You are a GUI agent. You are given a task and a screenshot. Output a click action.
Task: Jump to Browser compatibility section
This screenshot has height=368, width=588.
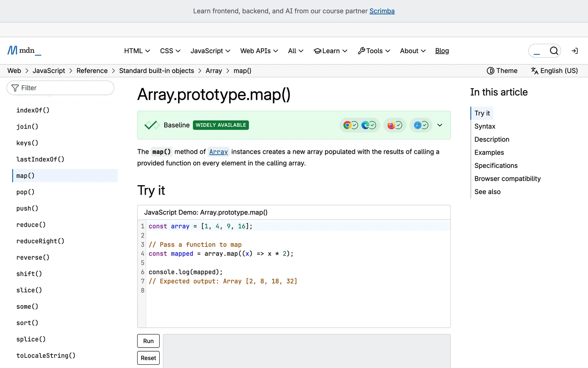(508, 179)
